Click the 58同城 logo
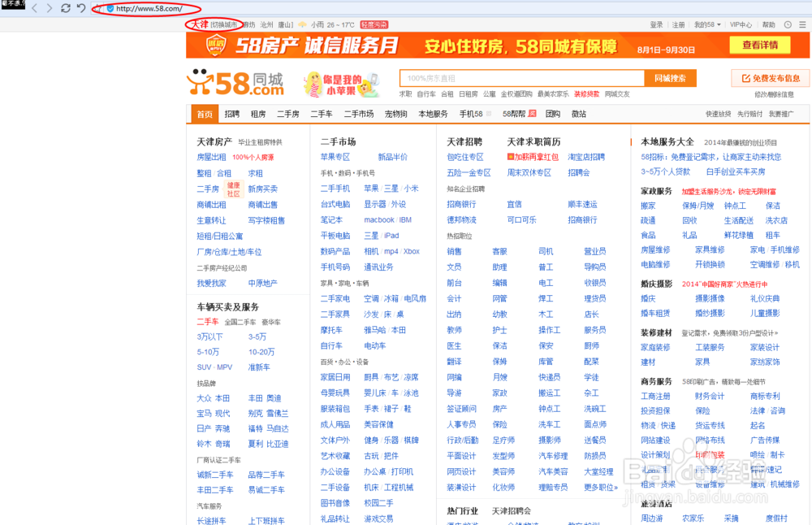The image size is (812, 525). [235, 82]
